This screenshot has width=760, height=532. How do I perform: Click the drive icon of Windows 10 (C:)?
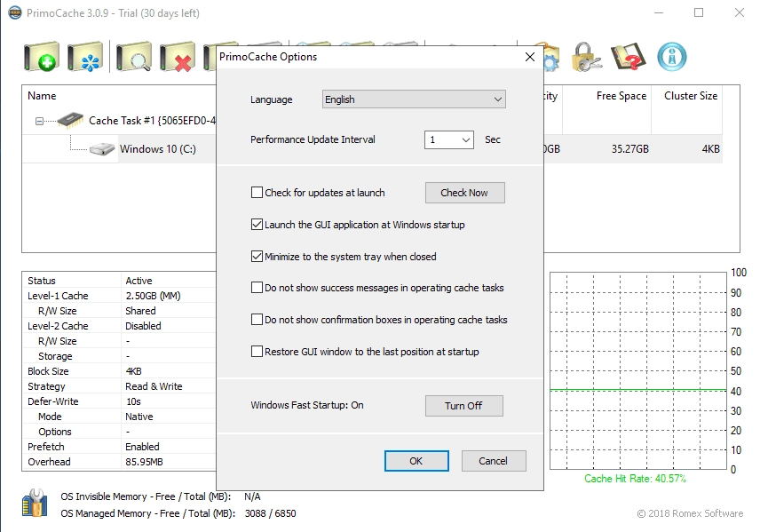point(102,148)
